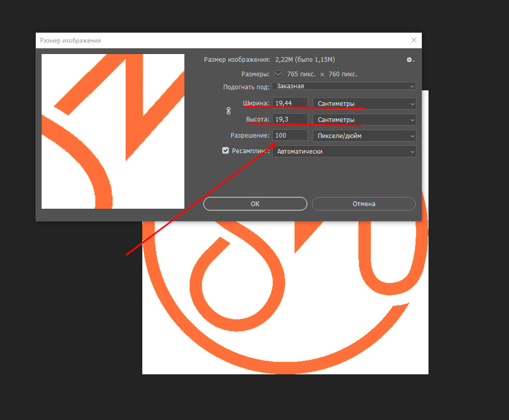This screenshot has width=509, height=420.
Task: Toggle the constrain proportions chain link icon
Action: coord(229,111)
